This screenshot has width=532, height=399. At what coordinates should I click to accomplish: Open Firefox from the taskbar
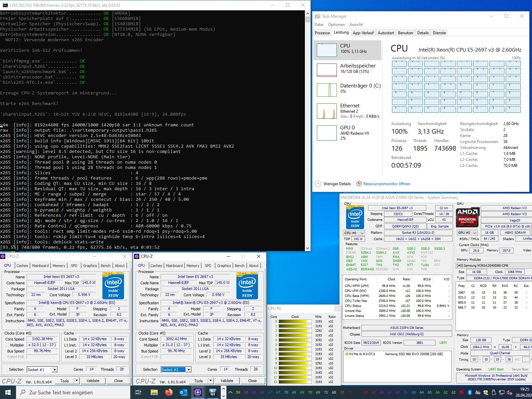pyautogui.click(x=169, y=392)
